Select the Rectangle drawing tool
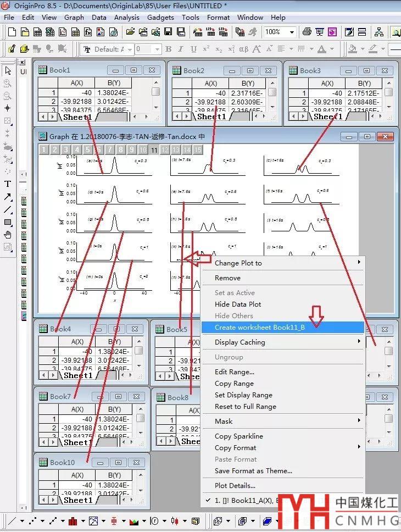The image size is (401, 532). (x=8, y=222)
